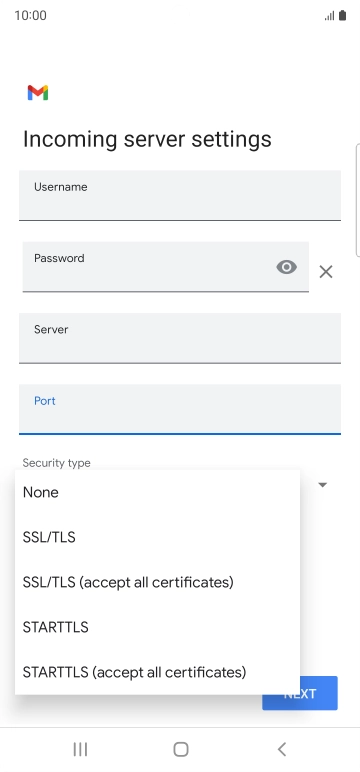Image resolution: width=360 pixels, height=772 pixels.
Task: Clear the password with the X icon
Action: tap(326, 272)
